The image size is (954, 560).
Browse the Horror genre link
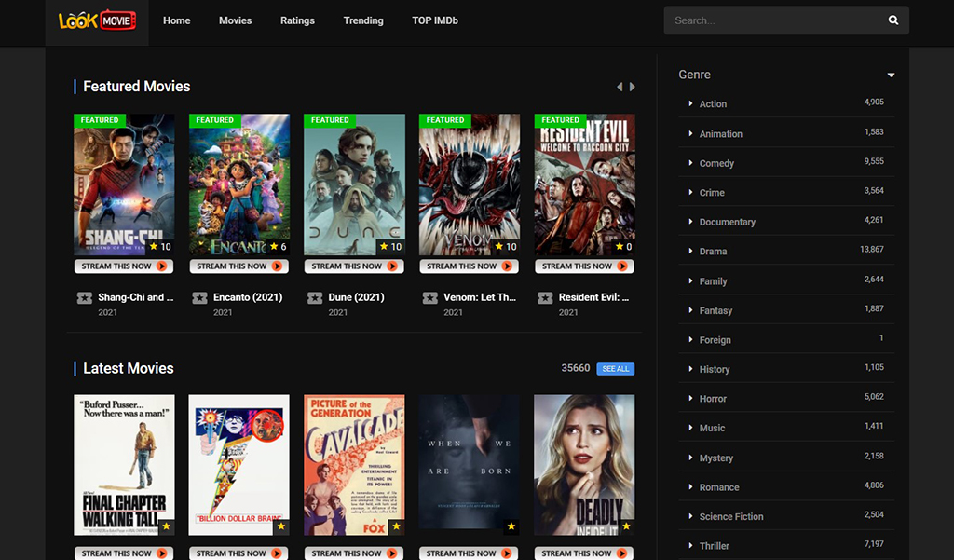713,399
